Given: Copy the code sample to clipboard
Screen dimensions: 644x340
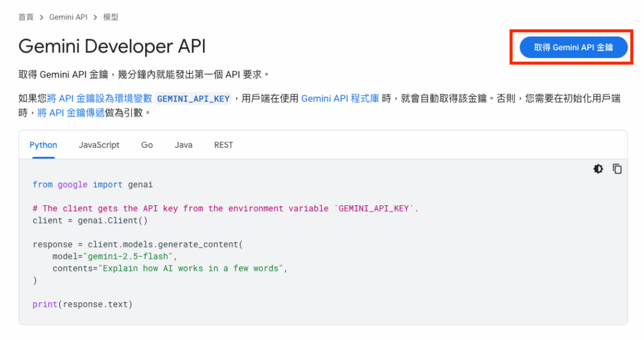Looking at the screenshot, I should click(x=617, y=169).
